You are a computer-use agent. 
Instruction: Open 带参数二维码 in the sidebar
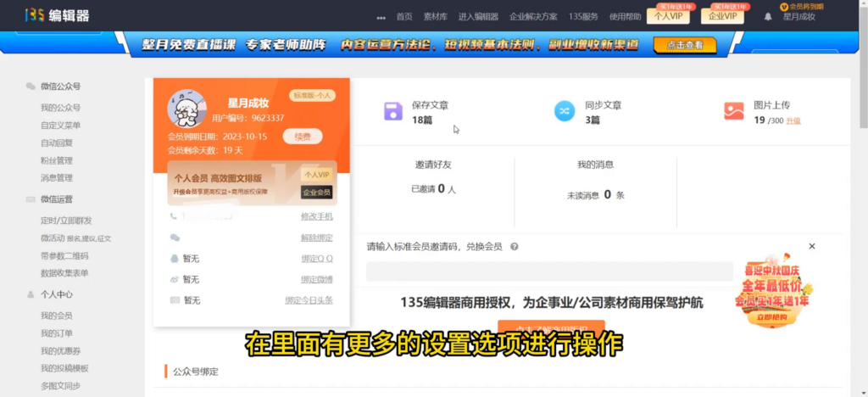[x=64, y=256]
